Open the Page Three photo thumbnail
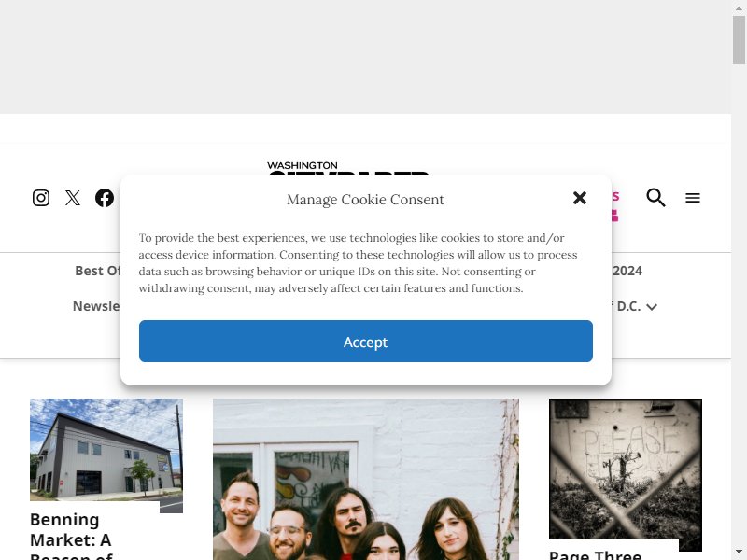The height and width of the screenshot is (560, 747). (626, 475)
